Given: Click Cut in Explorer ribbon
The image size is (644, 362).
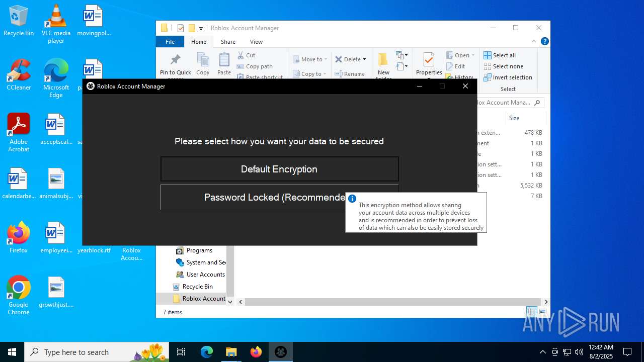Looking at the screenshot, I should point(247,55).
